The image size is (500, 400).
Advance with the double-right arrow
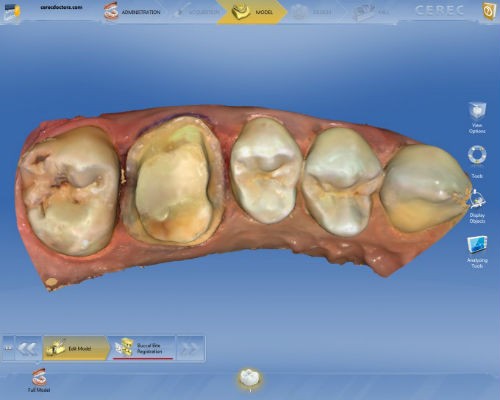point(190,348)
